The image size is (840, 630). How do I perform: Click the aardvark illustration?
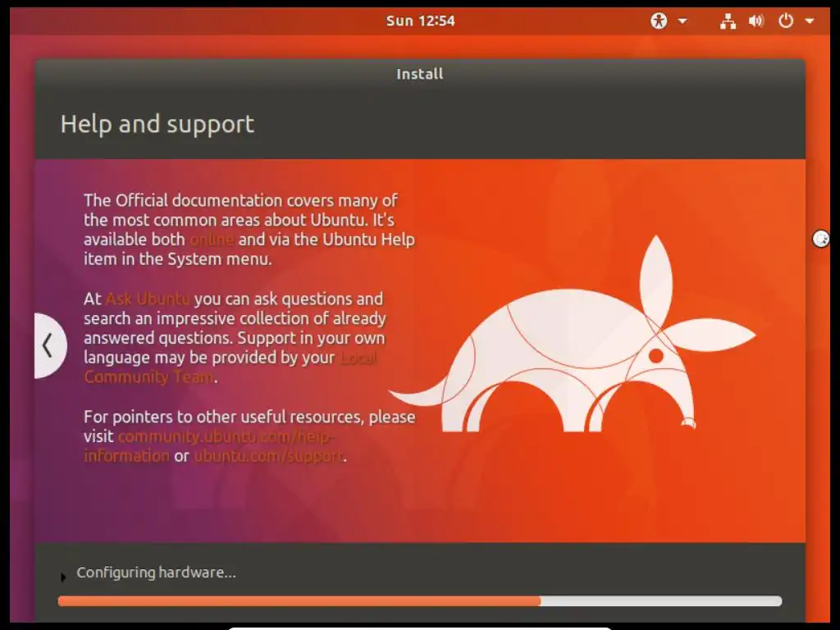click(572, 333)
